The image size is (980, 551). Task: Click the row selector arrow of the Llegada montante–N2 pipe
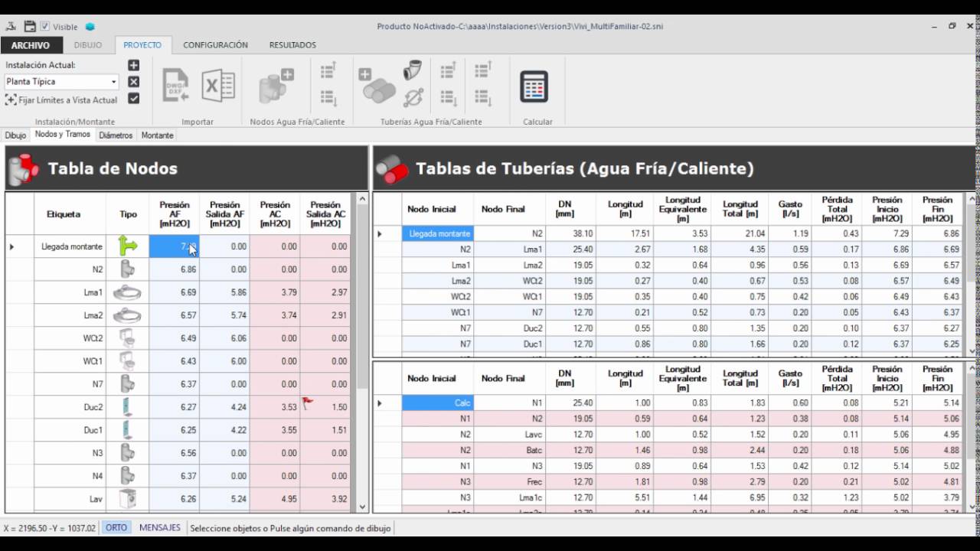380,233
